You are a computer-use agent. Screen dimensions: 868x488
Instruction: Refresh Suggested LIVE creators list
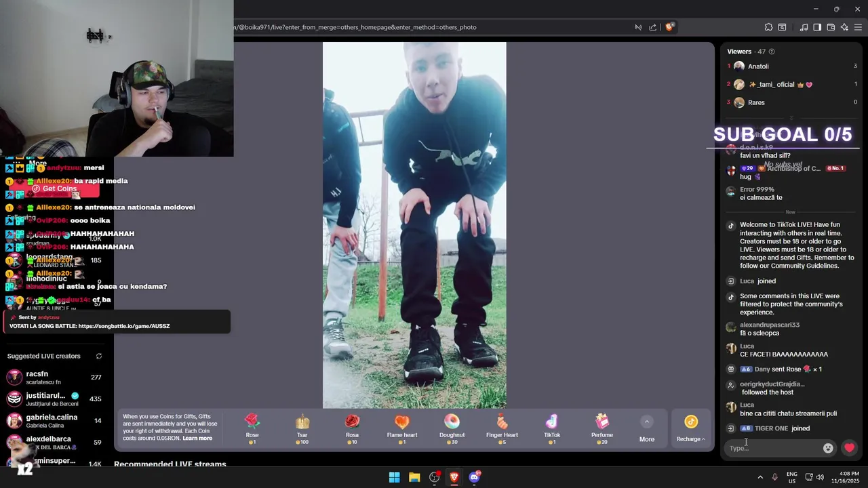tap(99, 356)
